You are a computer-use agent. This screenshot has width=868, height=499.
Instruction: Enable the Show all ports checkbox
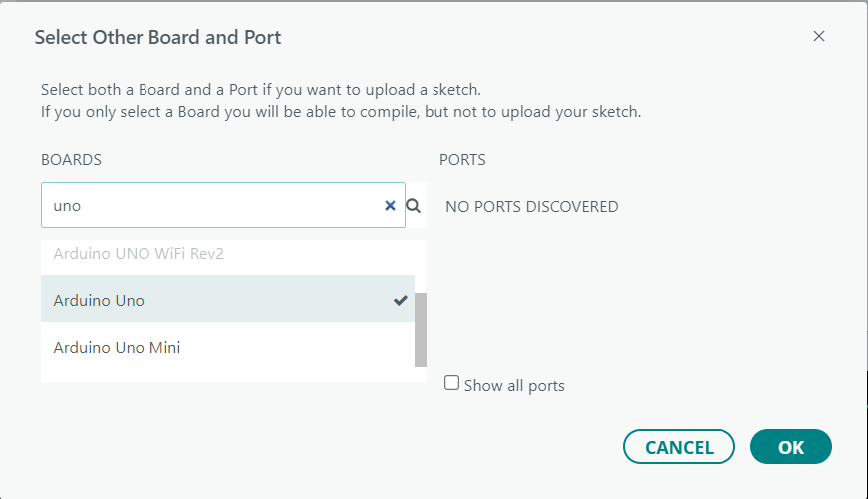(452, 383)
